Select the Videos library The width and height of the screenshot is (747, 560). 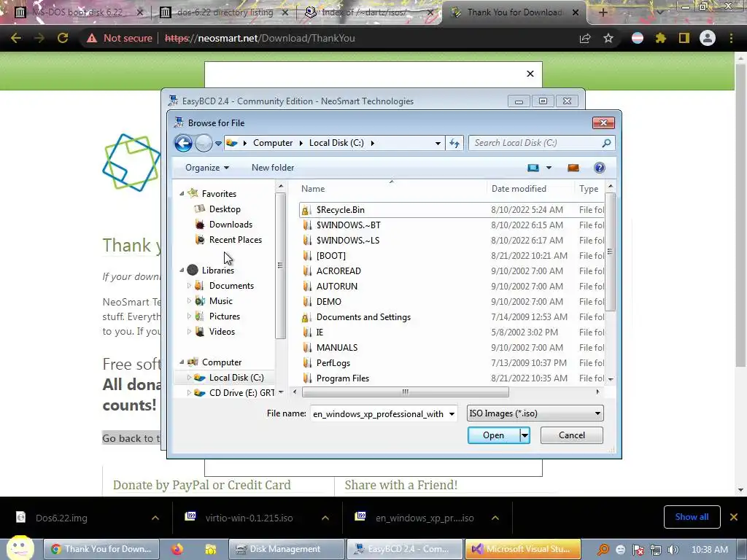pyautogui.click(x=222, y=332)
